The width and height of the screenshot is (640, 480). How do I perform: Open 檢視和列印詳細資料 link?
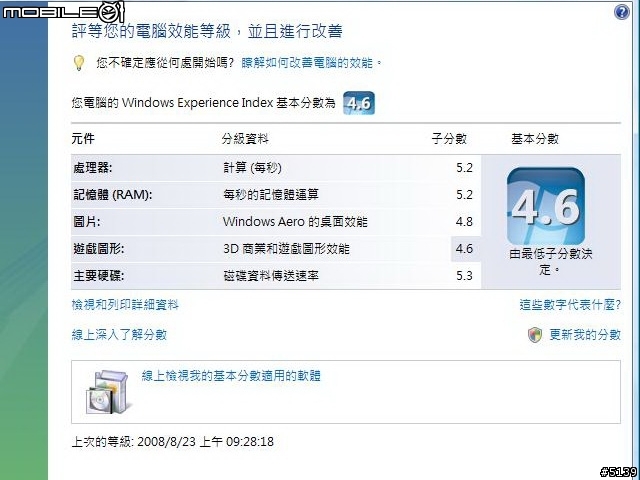125,305
